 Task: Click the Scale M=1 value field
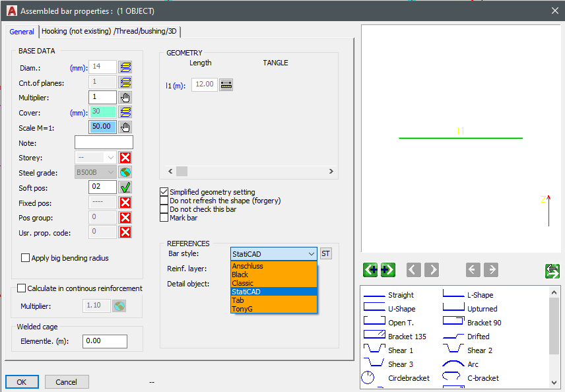click(x=103, y=127)
